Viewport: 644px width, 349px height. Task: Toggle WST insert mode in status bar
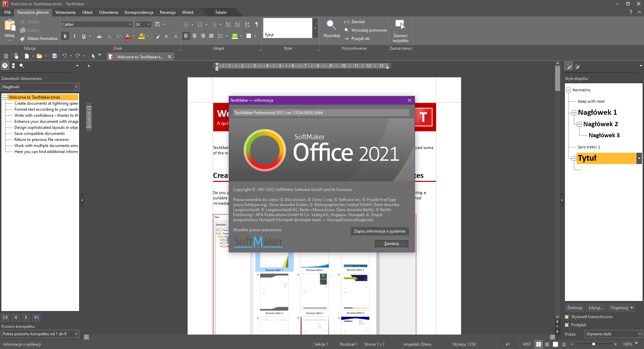coord(527,344)
